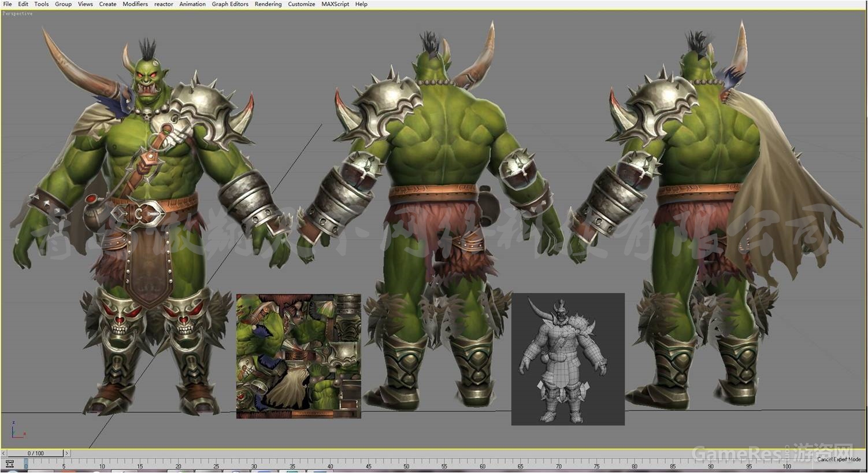Open mini curve editor icon beside track bar
Viewport: 868px width, 473px height.
[x=10, y=464]
